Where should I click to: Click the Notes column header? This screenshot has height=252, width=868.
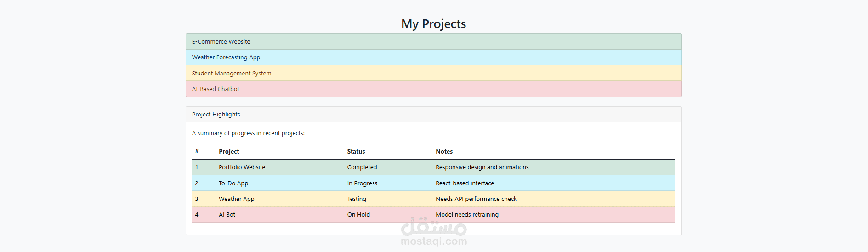pyautogui.click(x=444, y=151)
